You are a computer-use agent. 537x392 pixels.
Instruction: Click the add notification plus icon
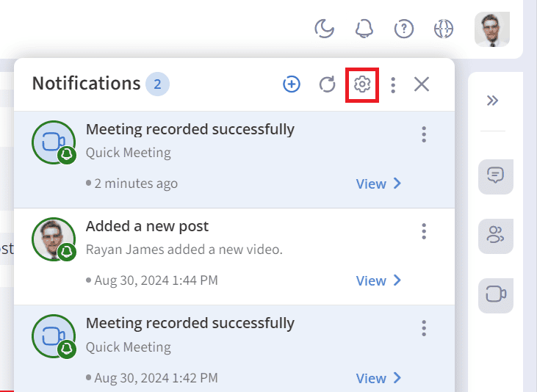click(x=292, y=84)
